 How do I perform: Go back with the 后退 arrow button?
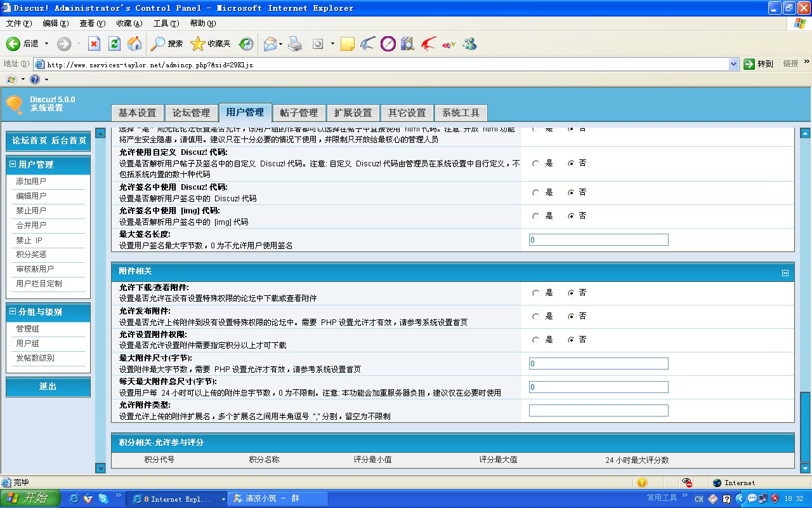point(22,44)
